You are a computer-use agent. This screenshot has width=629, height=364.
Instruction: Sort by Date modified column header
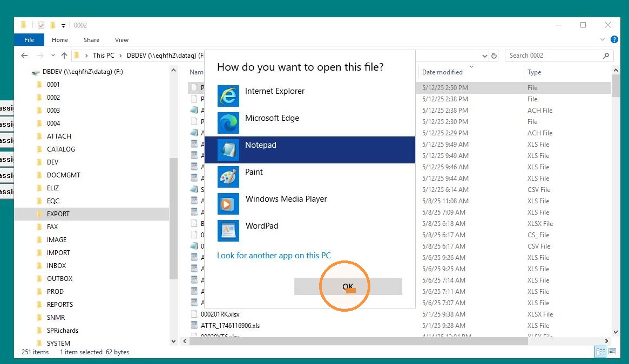(443, 72)
